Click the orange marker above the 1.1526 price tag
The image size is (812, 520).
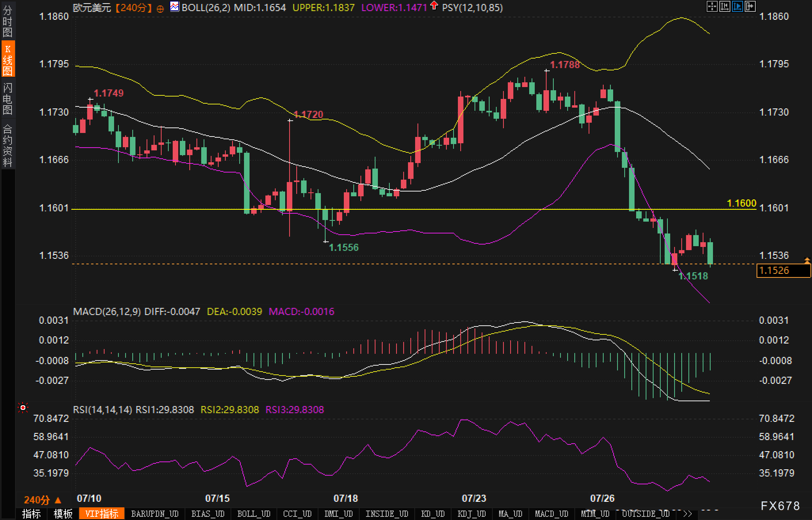[807, 260]
